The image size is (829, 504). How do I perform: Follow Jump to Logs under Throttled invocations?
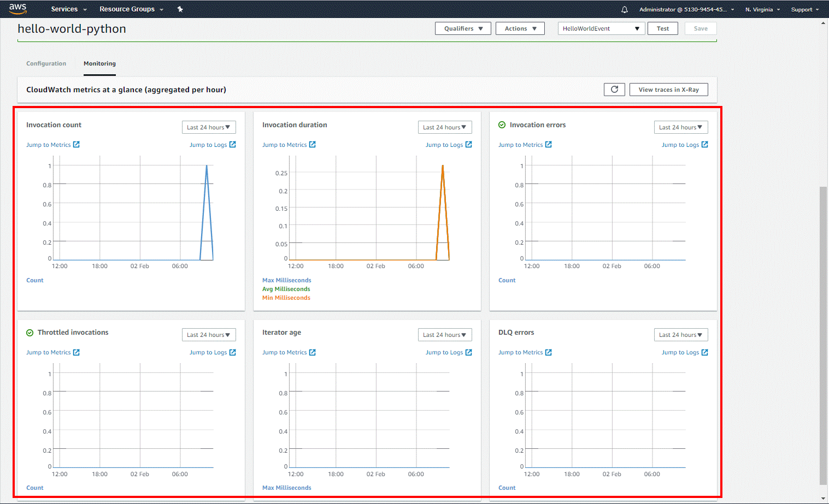click(x=208, y=352)
